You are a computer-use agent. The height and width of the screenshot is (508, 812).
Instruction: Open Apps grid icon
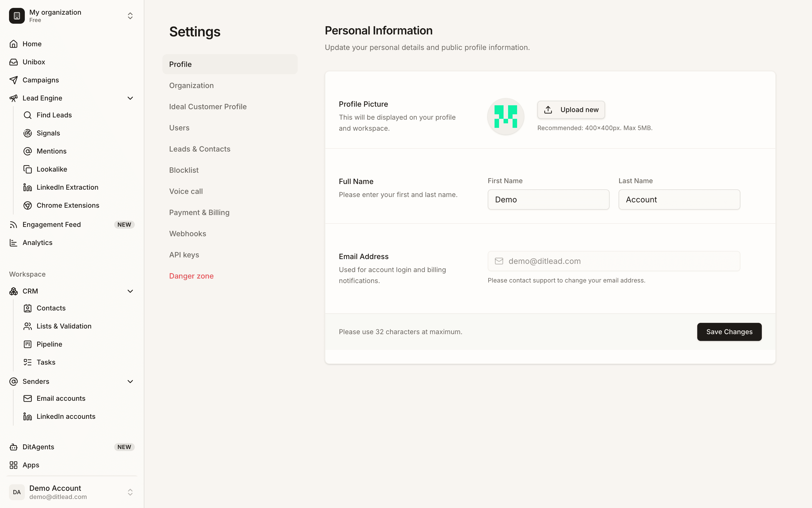coord(14,465)
